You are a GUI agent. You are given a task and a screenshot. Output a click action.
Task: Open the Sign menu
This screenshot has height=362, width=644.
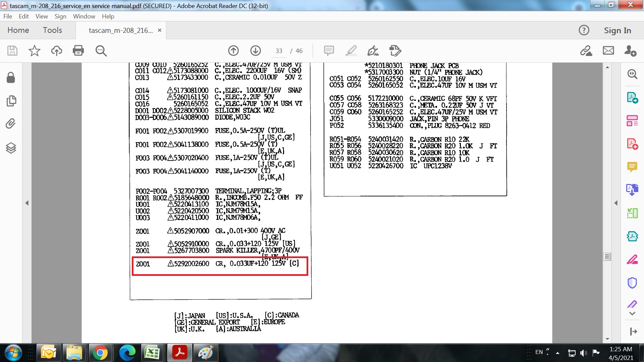[60, 16]
